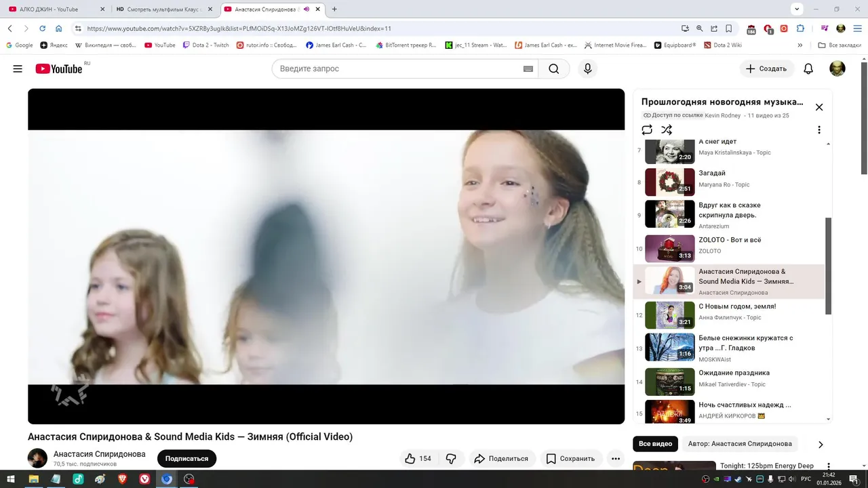
Task: Open the browser main menu button
Action: (857, 28)
